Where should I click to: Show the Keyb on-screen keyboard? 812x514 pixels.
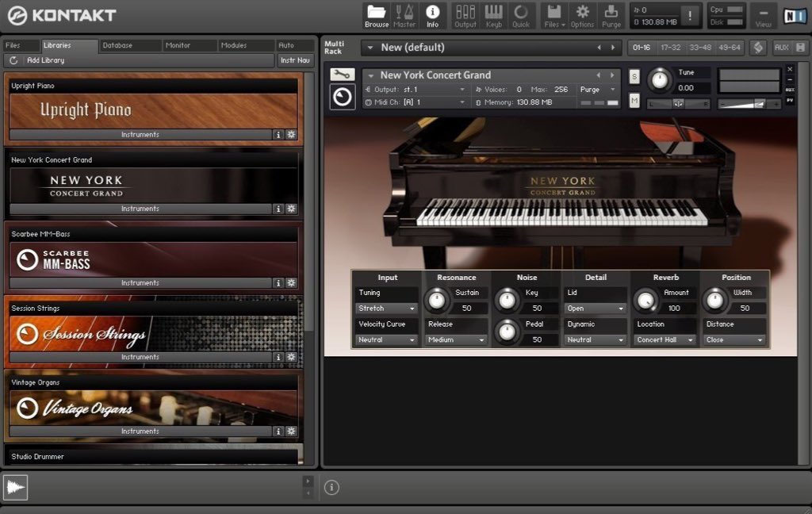(493, 14)
